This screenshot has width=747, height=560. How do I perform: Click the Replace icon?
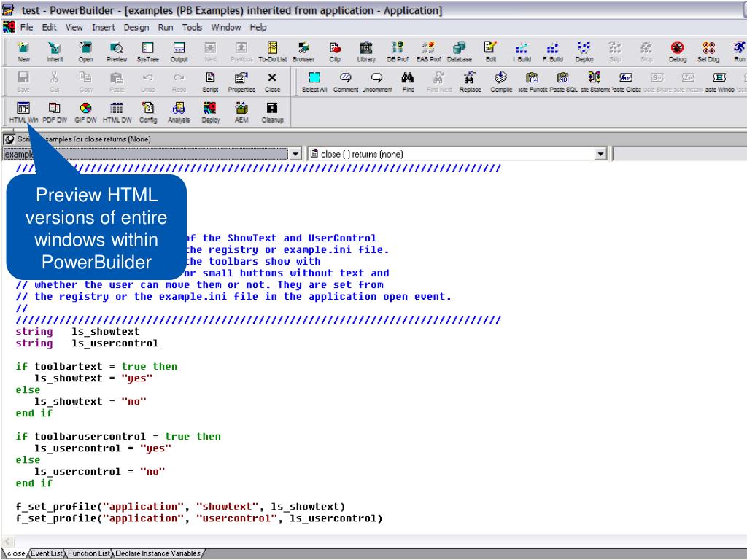pyautogui.click(x=471, y=82)
